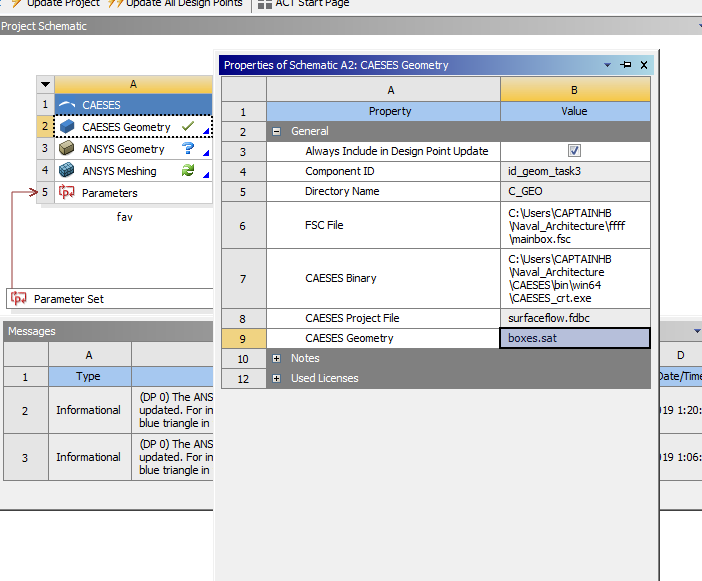Screen dimensions: 702x581
Task: Click the Directory Name value C_GEO
Action: pos(575,192)
